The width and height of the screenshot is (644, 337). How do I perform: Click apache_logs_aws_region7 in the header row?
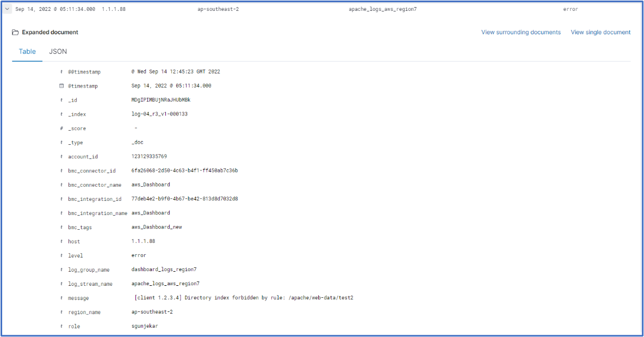coord(383,9)
